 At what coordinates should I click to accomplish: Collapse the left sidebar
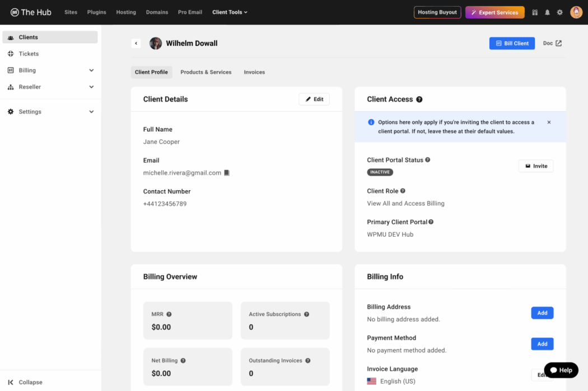click(24, 382)
